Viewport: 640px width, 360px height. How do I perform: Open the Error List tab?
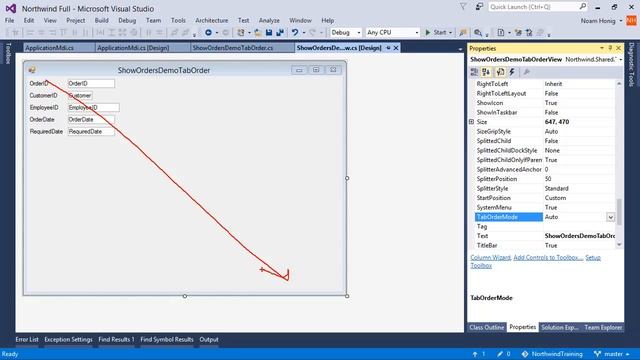pos(27,340)
